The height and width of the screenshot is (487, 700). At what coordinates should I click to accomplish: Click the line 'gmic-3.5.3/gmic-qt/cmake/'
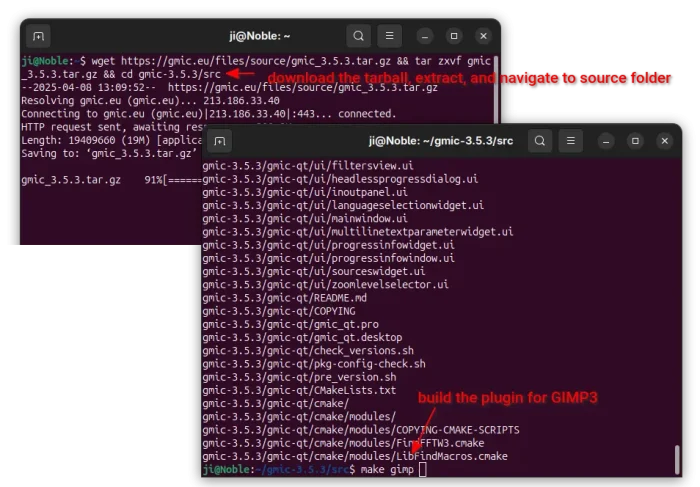tap(275, 404)
